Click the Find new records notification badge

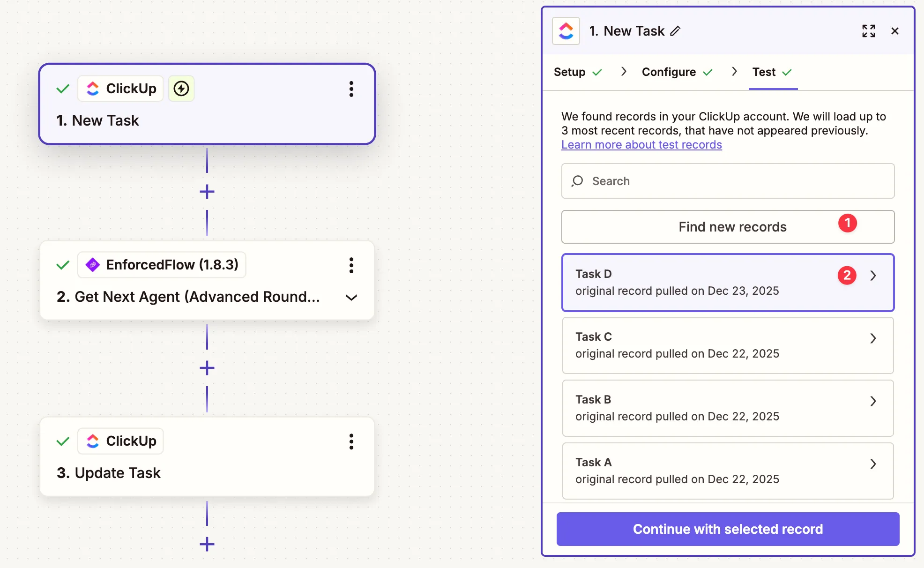coord(848,224)
